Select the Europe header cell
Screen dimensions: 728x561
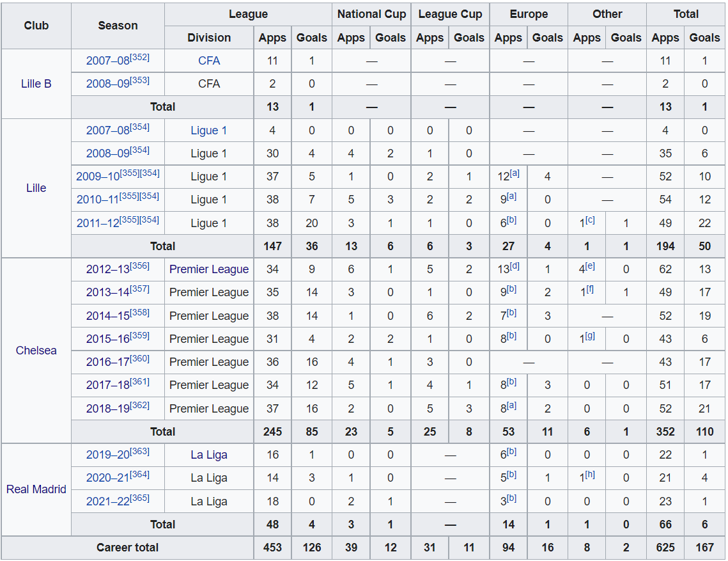[529, 14]
